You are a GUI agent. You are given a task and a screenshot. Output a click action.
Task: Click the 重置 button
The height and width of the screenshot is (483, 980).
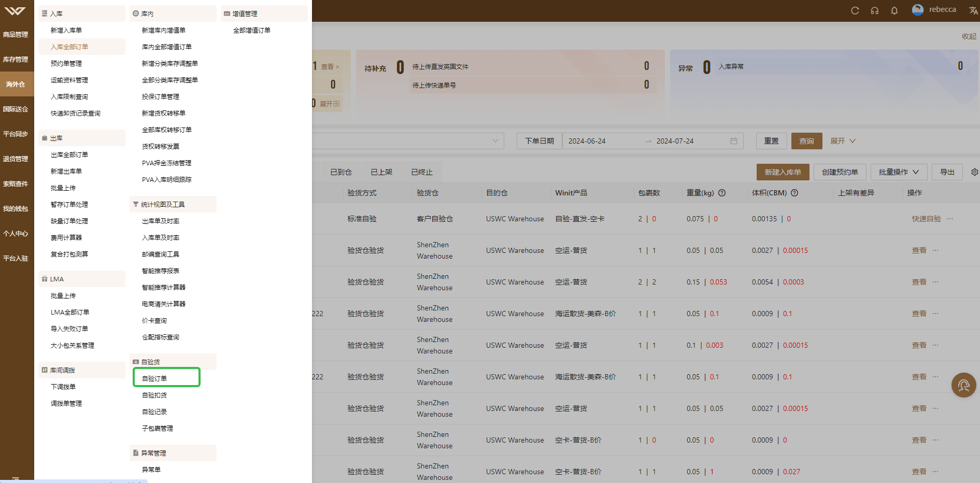click(x=771, y=141)
